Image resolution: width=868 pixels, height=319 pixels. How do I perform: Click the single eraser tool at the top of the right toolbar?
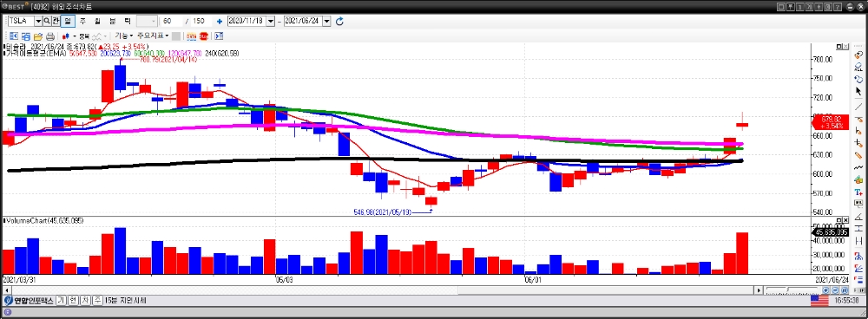click(858, 55)
